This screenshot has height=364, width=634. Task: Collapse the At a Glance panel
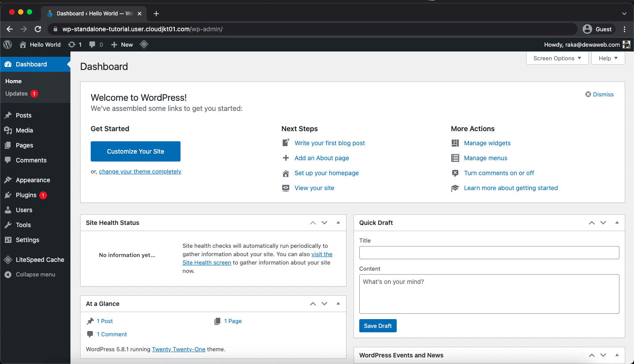[x=338, y=304]
